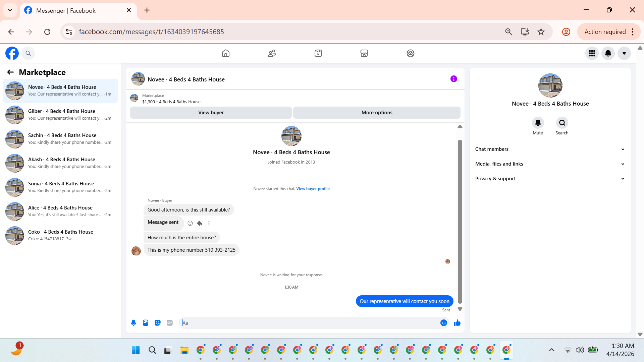
Task: Type in the Aa message field
Action: coord(309,323)
